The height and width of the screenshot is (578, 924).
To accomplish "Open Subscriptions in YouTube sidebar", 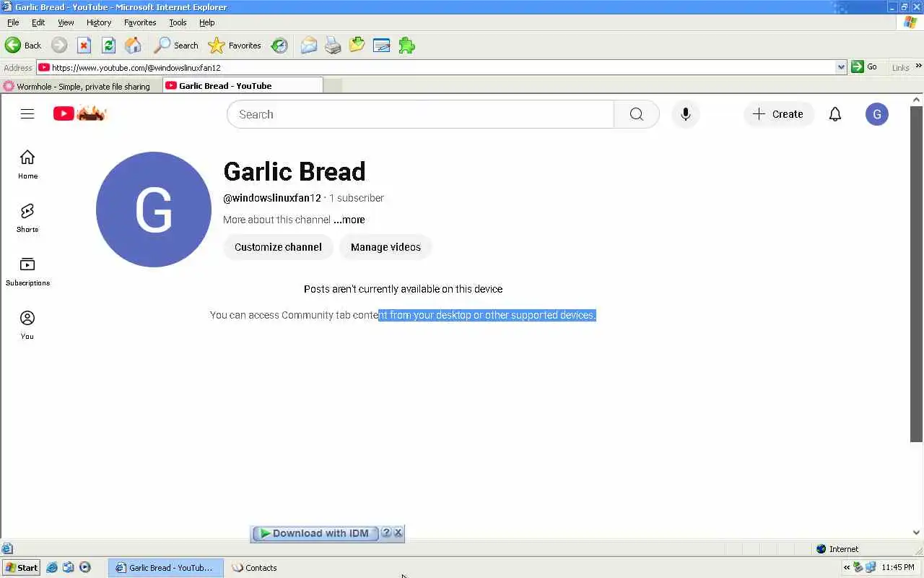I will (27, 272).
